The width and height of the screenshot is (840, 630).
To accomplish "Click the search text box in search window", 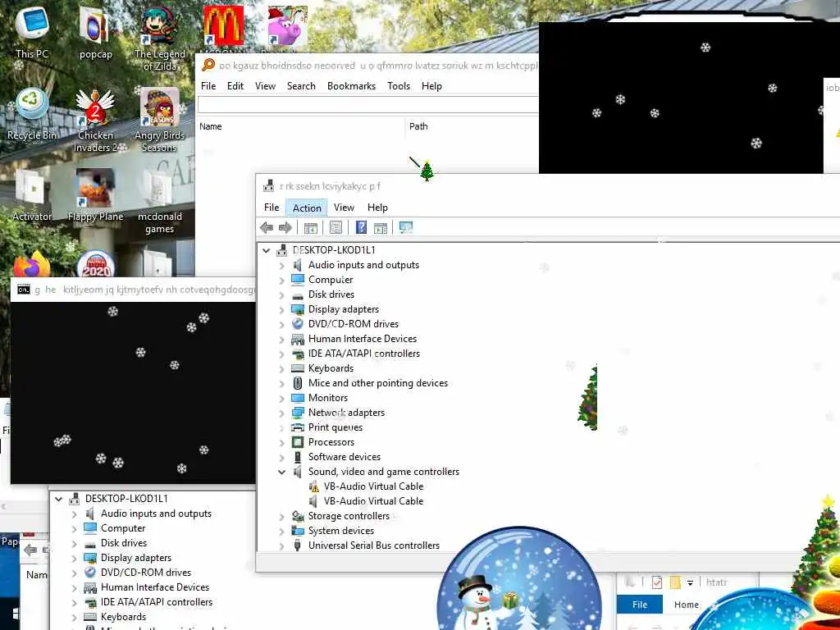I will (x=368, y=104).
